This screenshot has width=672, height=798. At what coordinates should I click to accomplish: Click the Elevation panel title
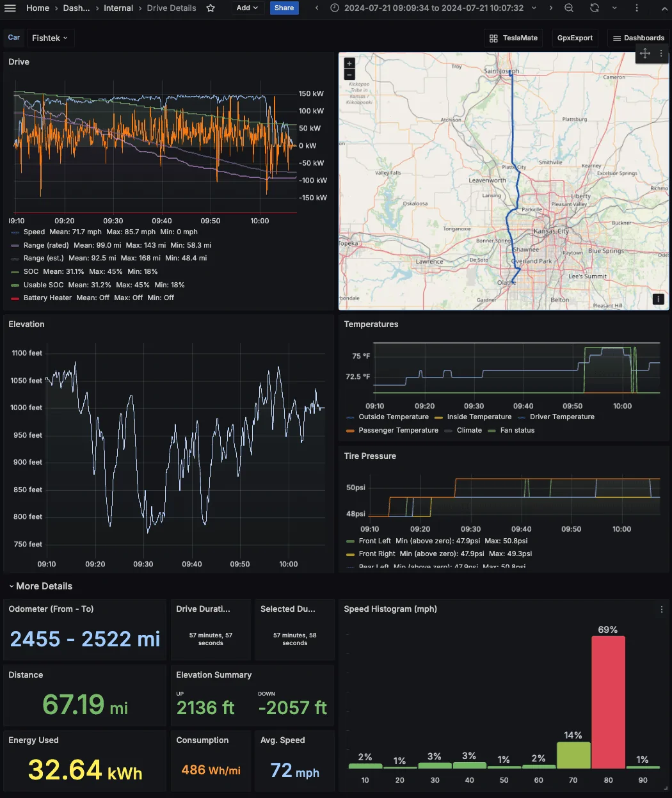pos(26,324)
